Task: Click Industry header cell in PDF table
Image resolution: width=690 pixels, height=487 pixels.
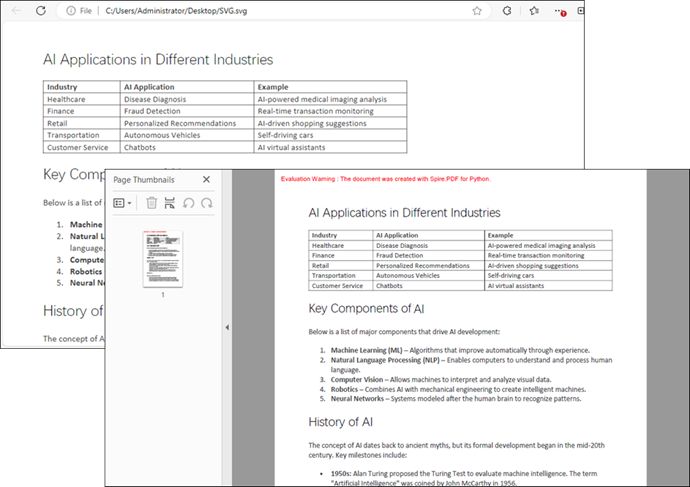Action: pos(341,235)
